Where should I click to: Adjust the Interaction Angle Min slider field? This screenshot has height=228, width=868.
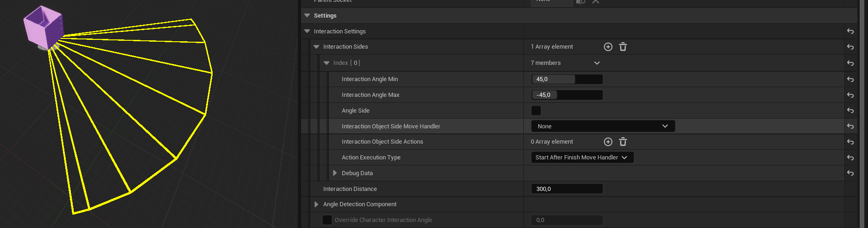pos(567,79)
